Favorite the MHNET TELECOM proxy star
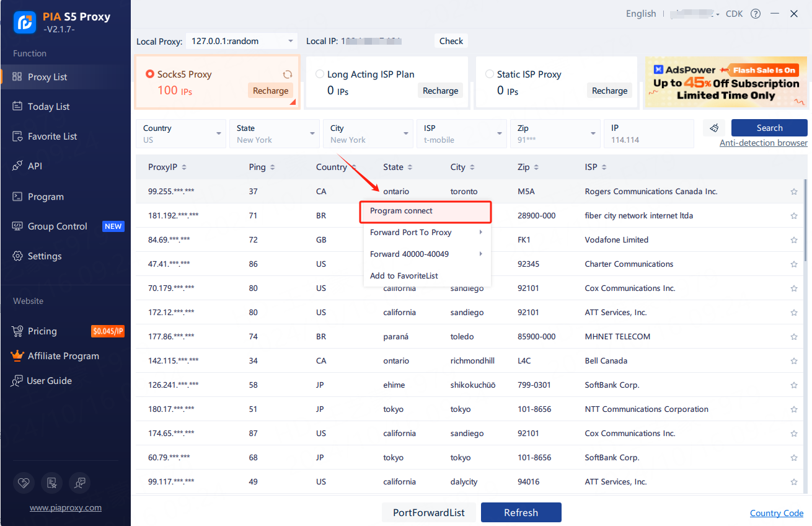This screenshot has height=526, width=812. point(794,337)
